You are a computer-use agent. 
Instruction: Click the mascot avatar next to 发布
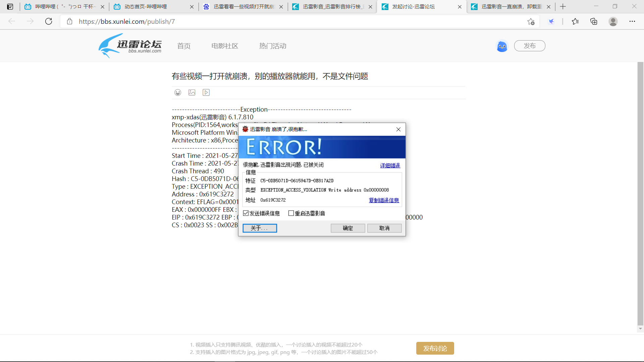501,46
